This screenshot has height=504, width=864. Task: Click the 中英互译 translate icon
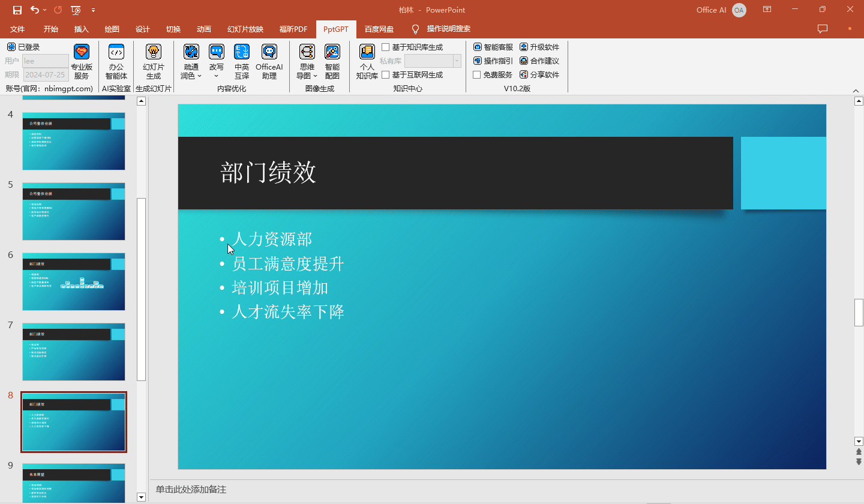242,52
